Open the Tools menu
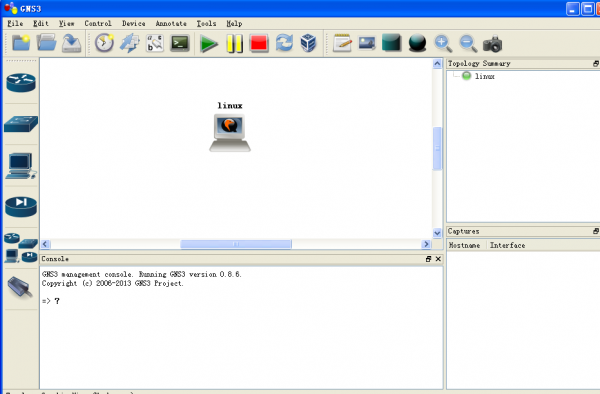This screenshot has width=600, height=394. [206, 23]
